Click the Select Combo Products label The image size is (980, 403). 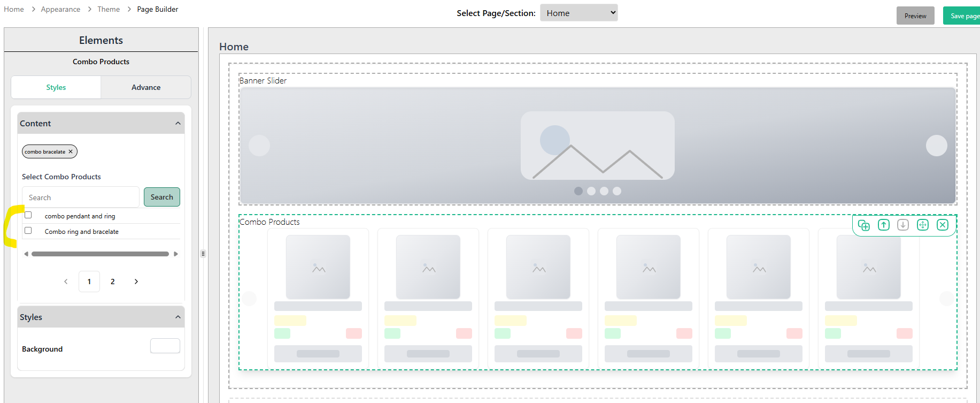point(61,177)
